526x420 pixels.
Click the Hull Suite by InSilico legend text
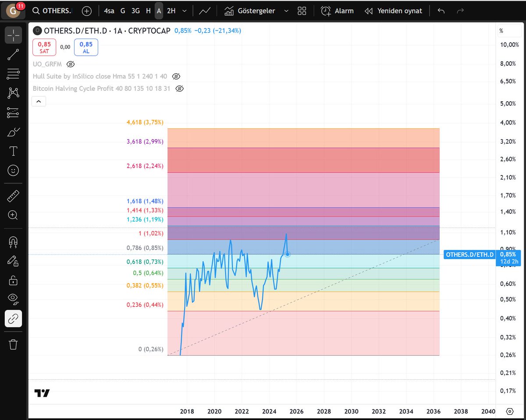(x=100, y=76)
